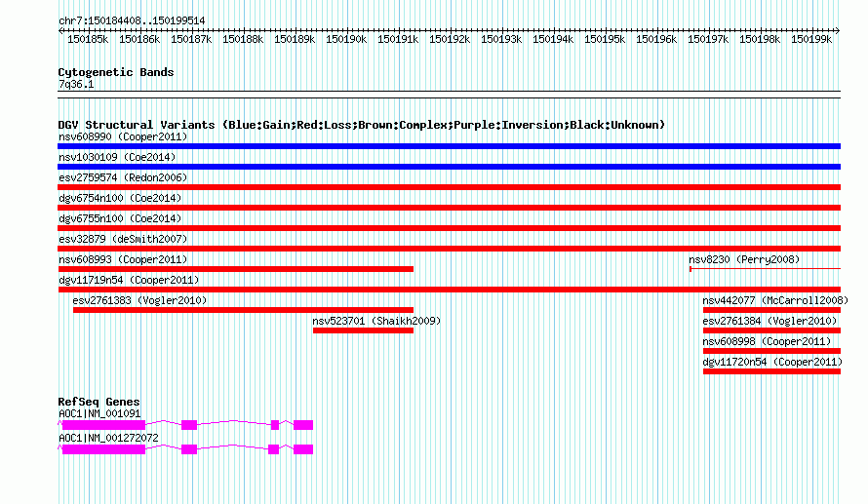This screenshot has height=504, width=868.
Task: Click the AOC1|NM_001272072 gene label
Action: tap(108, 438)
